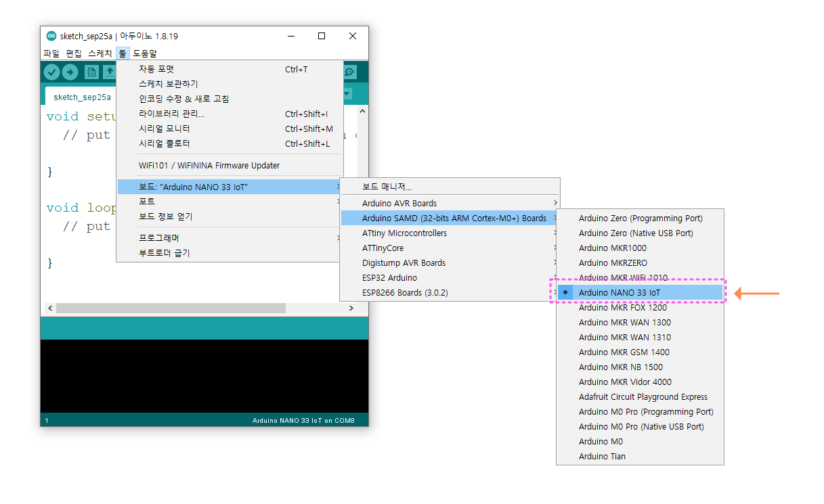
Task: Select Arduino MKR WAN 1300 board
Action: coord(640,322)
